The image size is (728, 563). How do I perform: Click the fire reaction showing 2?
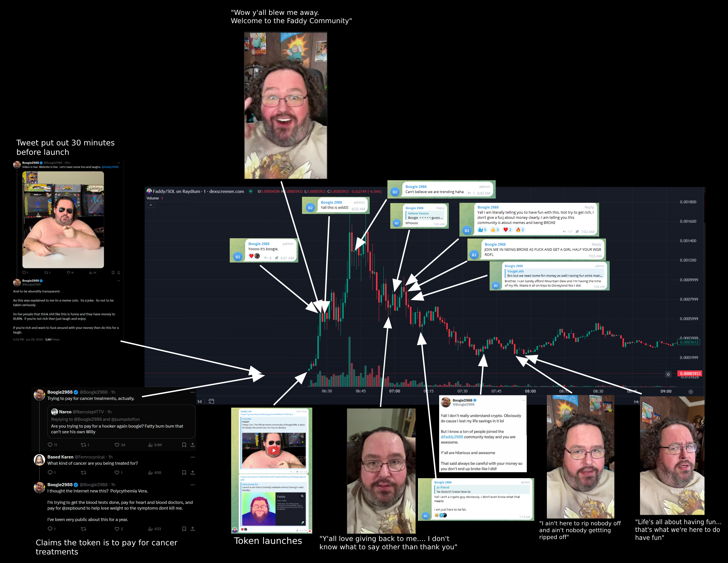coord(520,230)
